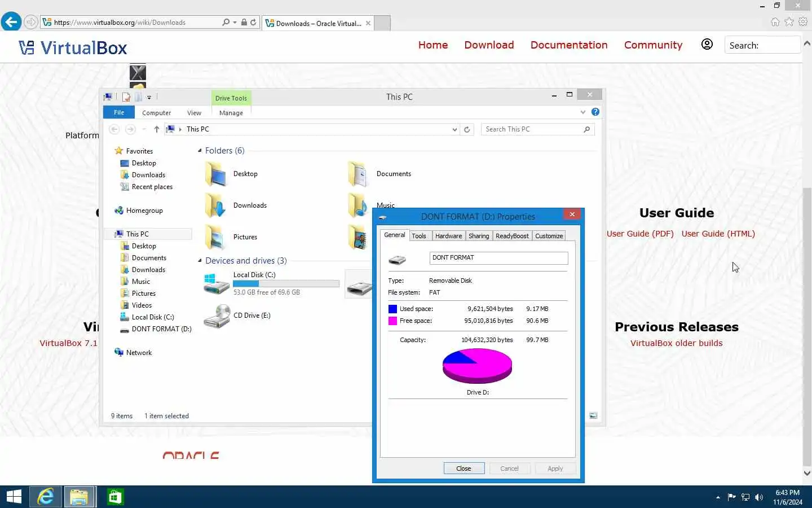Click refresh button beside Explorer address bar
The height and width of the screenshot is (508, 812).
pyautogui.click(x=467, y=129)
